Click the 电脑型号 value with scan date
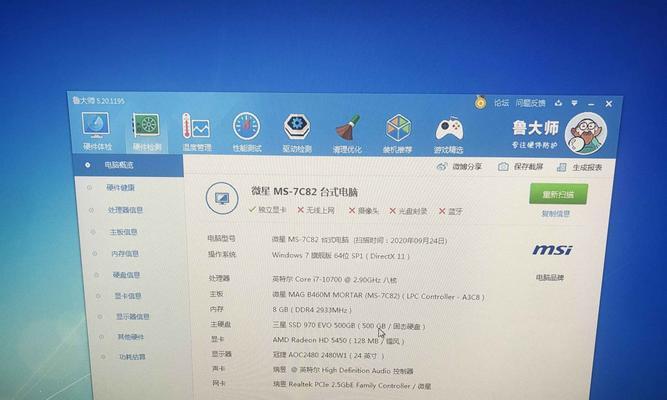This screenshot has height=400, width=667. coord(359,240)
